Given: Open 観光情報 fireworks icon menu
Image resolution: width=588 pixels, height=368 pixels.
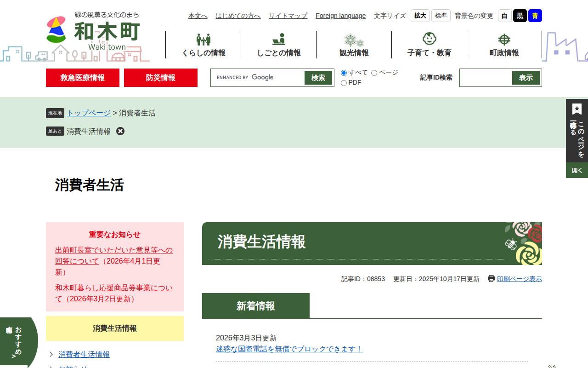Looking at the screenshot, I should tap(354, 40).
